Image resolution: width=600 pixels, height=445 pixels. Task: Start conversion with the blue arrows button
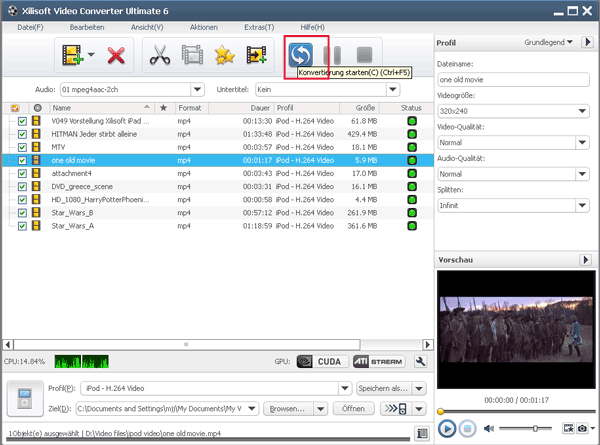point(301,55)
